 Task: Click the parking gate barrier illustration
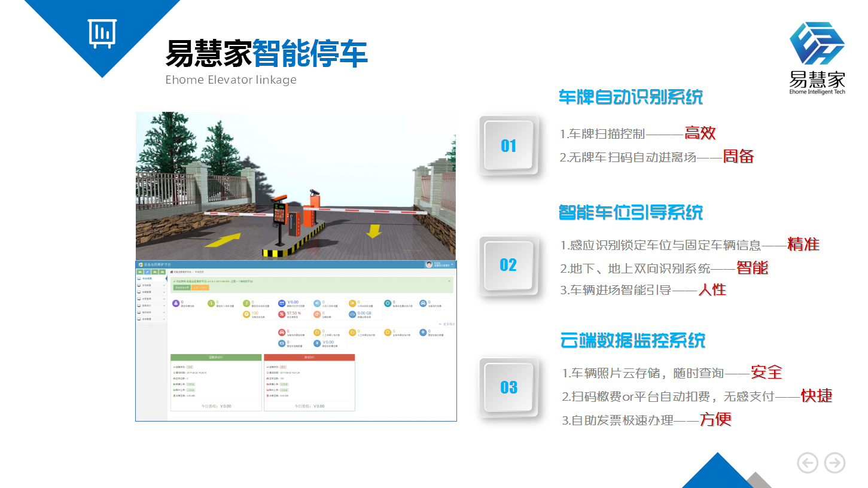coord(296,186)
